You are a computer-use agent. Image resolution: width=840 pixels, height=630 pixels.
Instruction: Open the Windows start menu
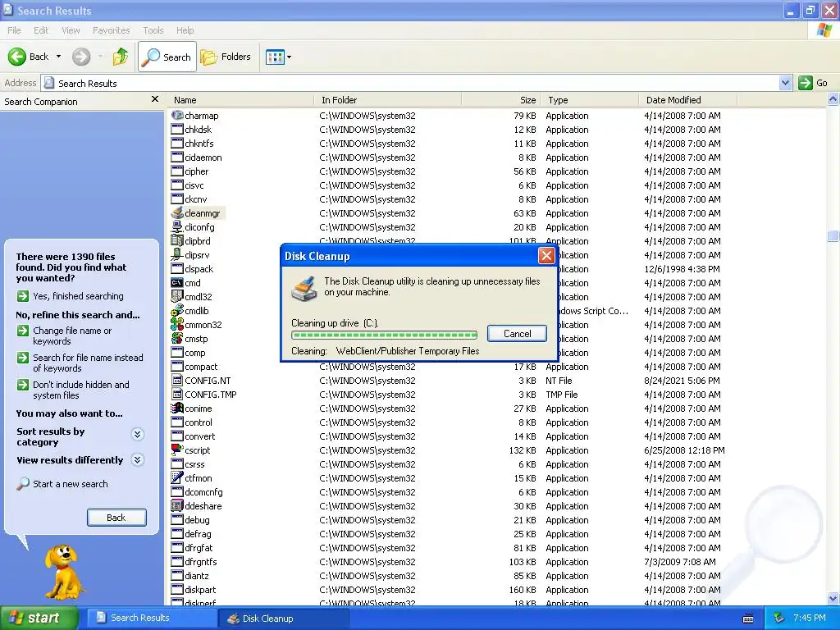39,618
